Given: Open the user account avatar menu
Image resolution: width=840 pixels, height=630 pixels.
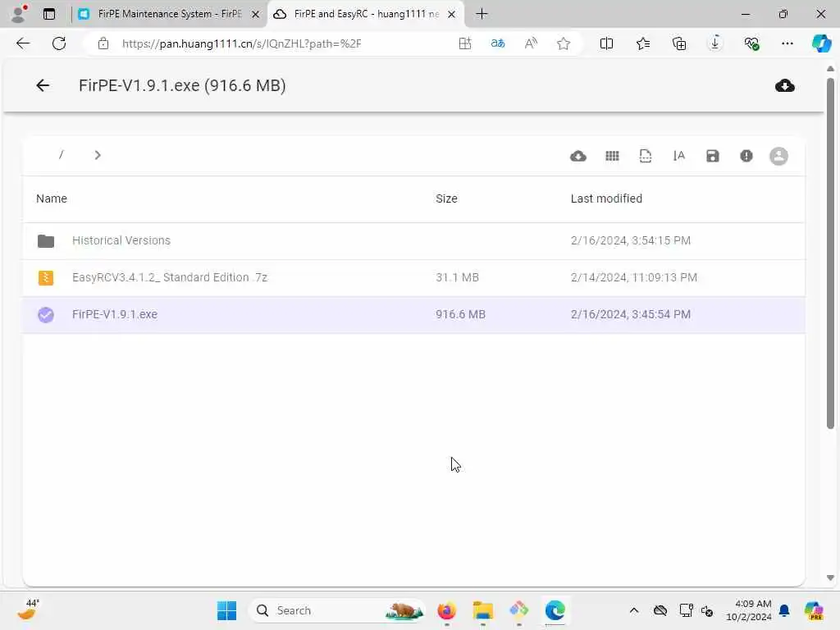Looking at the screenshot, I should (779, 156).
